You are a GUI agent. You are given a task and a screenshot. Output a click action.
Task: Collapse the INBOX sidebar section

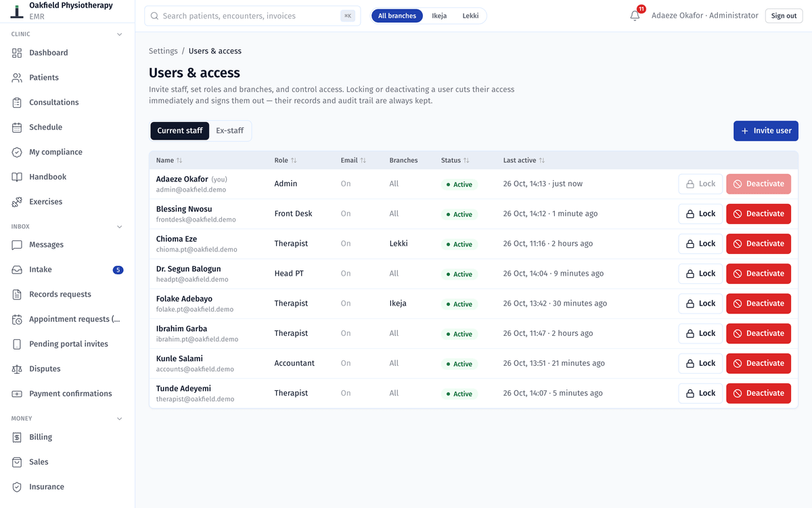coord(120,227)
